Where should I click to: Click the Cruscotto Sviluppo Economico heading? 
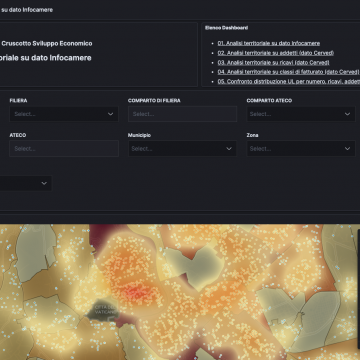pyautogui.click(x=47, y=43)
